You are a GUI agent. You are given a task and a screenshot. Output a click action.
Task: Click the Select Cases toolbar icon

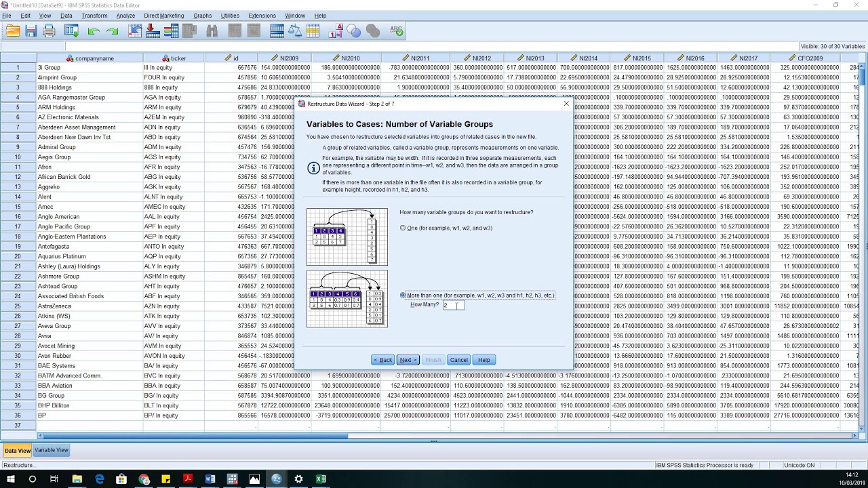[x=313, y=30]
